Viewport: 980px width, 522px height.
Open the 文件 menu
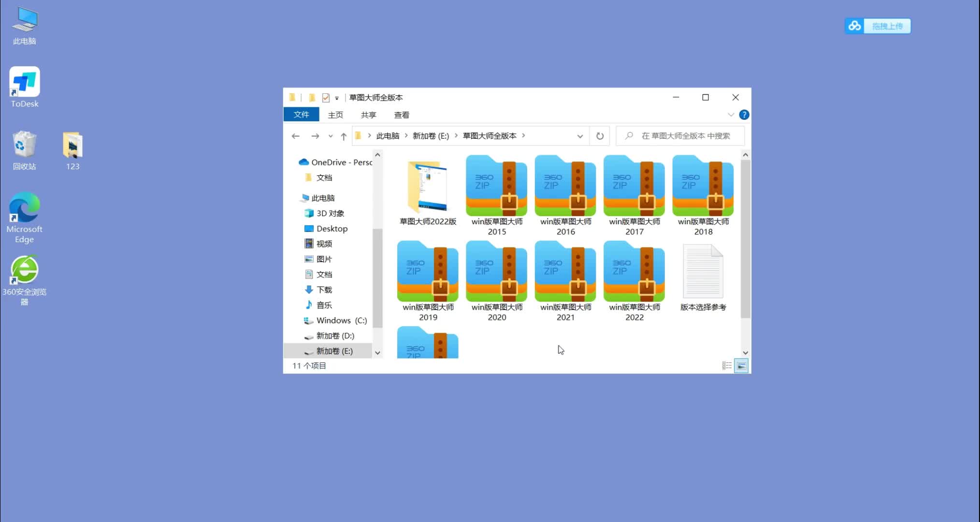coord(301,115)
